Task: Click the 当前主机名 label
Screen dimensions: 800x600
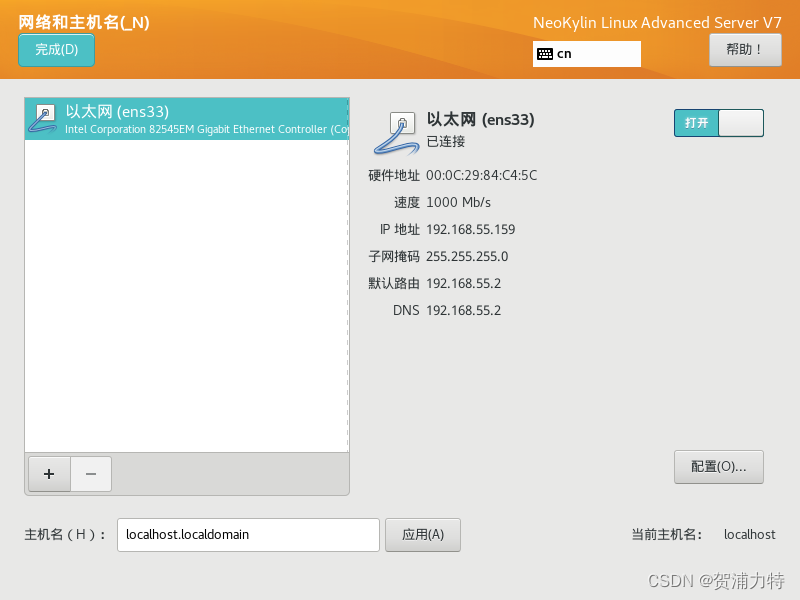Action: coord(666,535)
